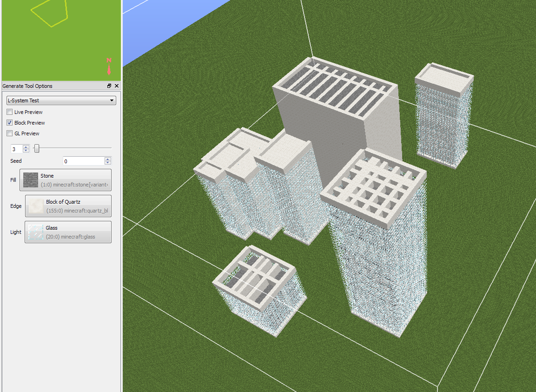
Task: Click the Light label
Action: [x=16, y=232]
